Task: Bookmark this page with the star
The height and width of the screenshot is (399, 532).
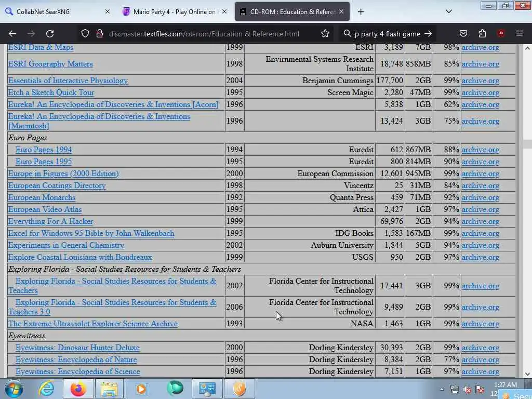Action: [325, 34]
